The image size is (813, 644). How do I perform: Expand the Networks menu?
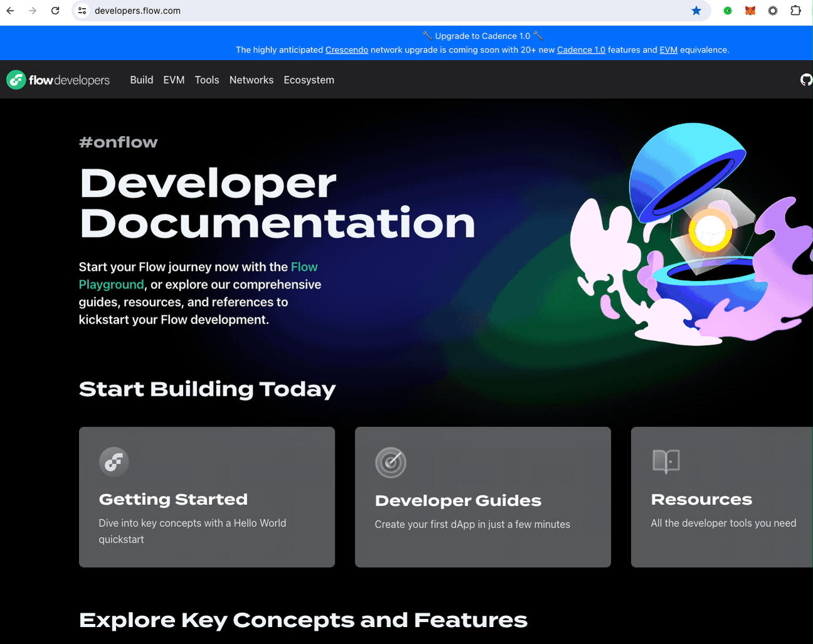coord(251,80)
